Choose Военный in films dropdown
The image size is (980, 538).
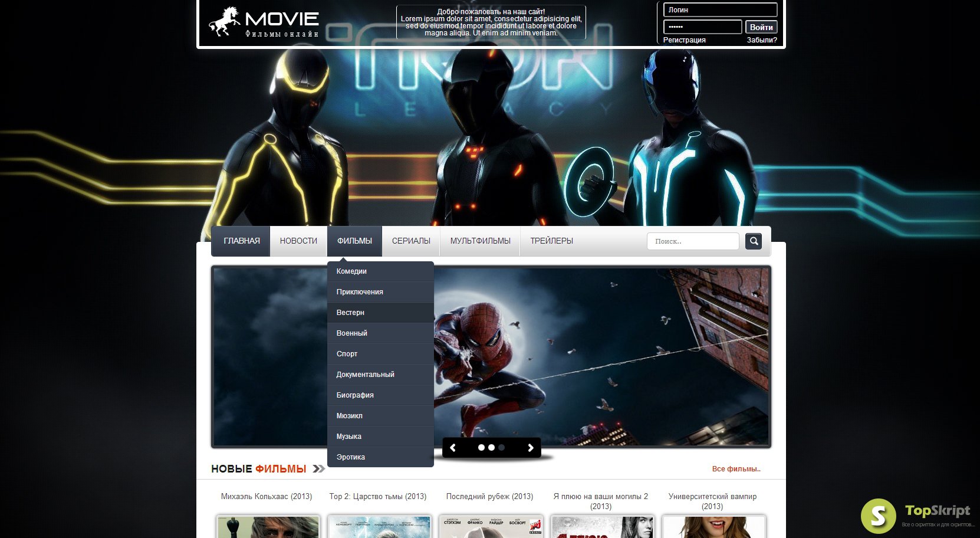[380, 333]
